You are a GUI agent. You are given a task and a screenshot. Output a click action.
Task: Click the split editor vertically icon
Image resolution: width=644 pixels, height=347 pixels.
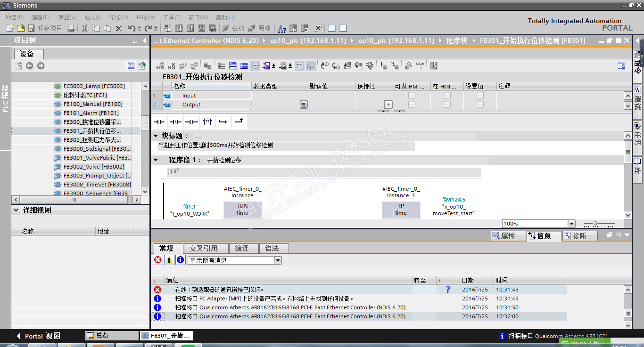pos(343,28)
